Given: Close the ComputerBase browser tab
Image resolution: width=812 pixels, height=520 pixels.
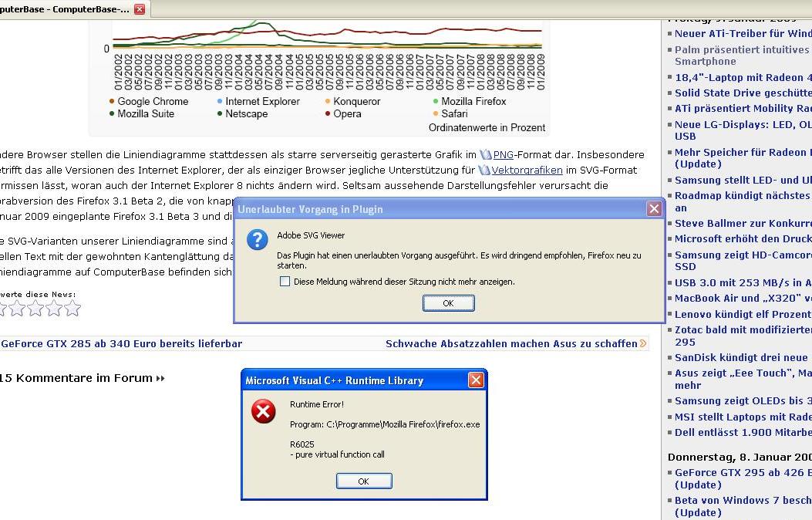Looking at the screenshot, I should tap(140, 9).
